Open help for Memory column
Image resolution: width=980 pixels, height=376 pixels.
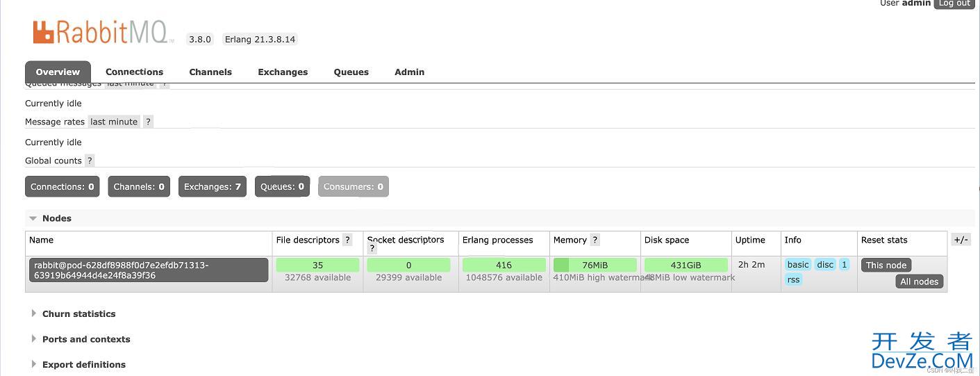(x=595, y=240)
